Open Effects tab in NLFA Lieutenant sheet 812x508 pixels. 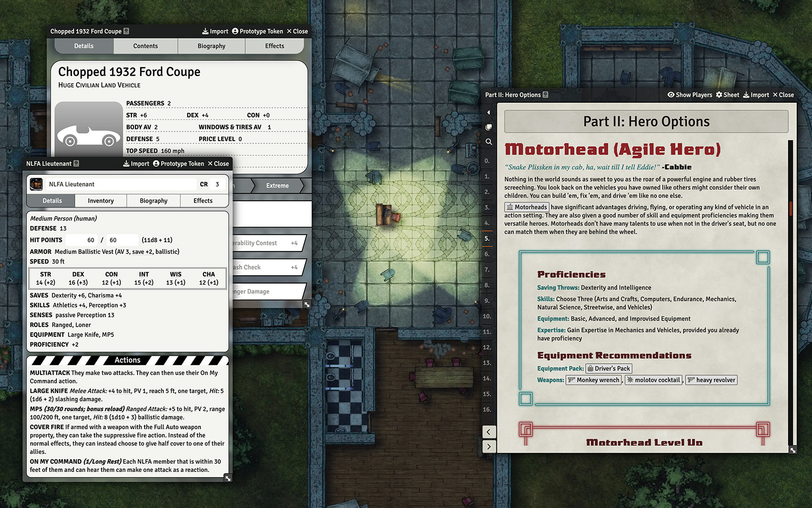[203, 201]
